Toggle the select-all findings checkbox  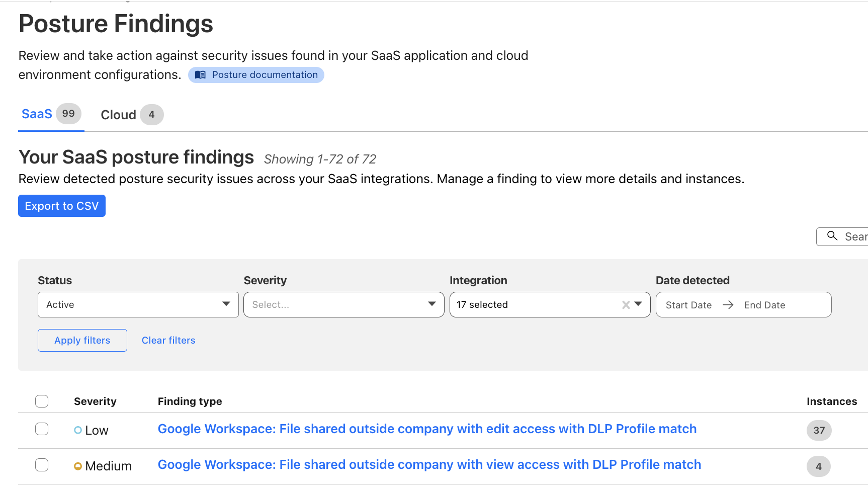pyautogui.click(x=42, y=401)
